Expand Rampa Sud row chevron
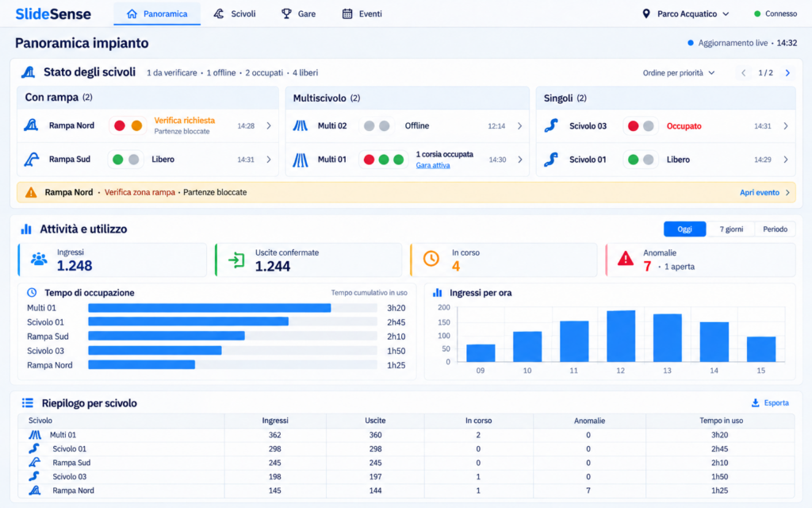Viewport: 812px width, 508px height. click(269, 160)
